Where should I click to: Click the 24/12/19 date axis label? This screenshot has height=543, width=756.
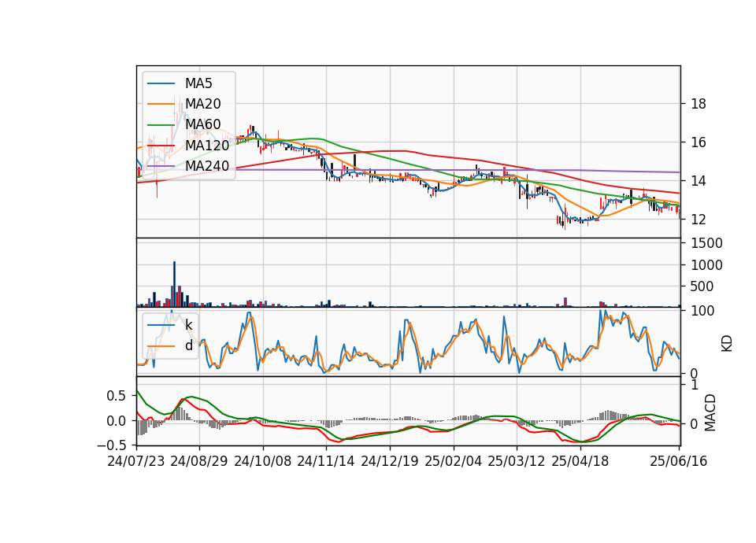(x=390, y=461)
